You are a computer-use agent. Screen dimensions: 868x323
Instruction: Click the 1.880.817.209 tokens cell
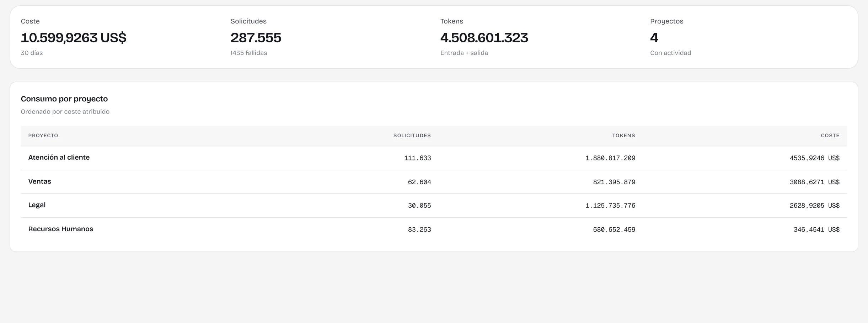pyautogui.click(x=610, y=158)
